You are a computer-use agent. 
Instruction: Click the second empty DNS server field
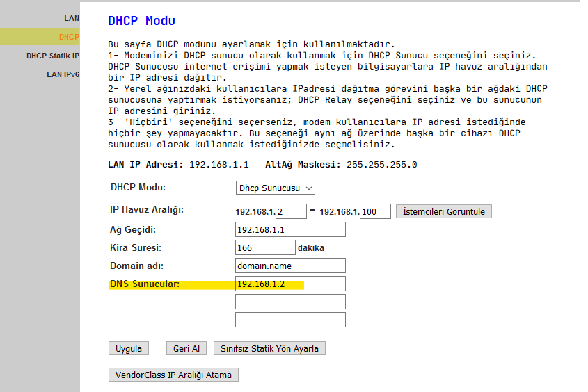tap(290, 302)
